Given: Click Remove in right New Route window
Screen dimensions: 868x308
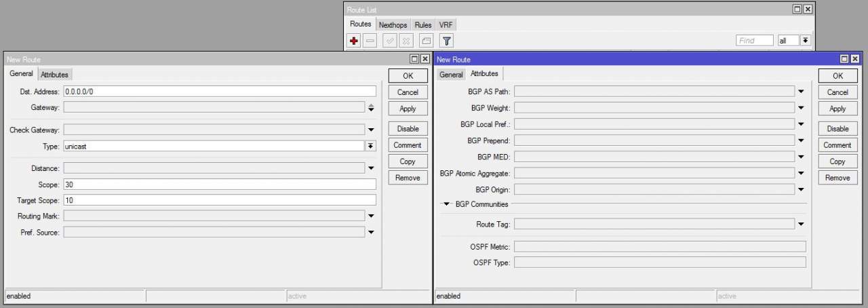Looking at the screenshot, I should pyautogui.click(x=837, y=178).
